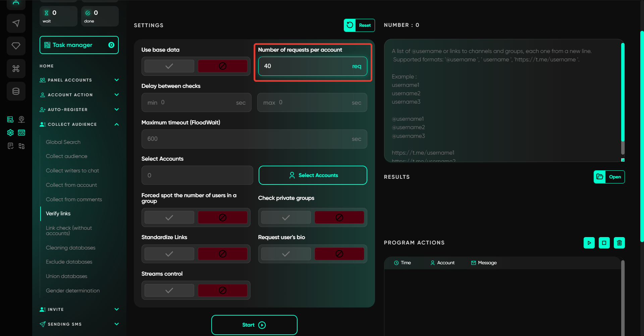The image size is (644, 336).
Task: Click the Maximum timeout FloodWait field
Action: (248, 139)
